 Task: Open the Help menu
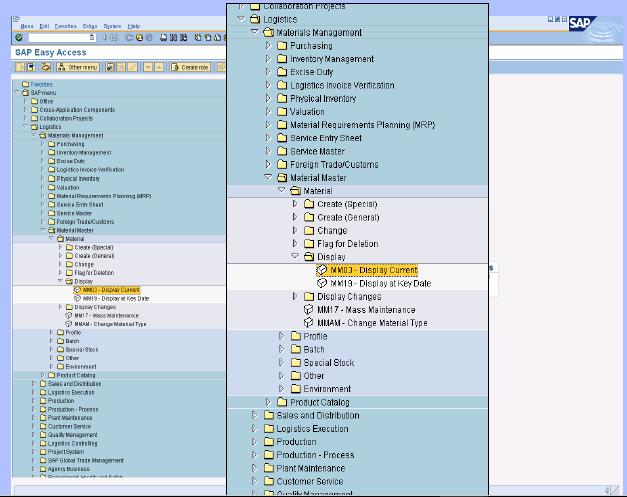pos(134,26)
